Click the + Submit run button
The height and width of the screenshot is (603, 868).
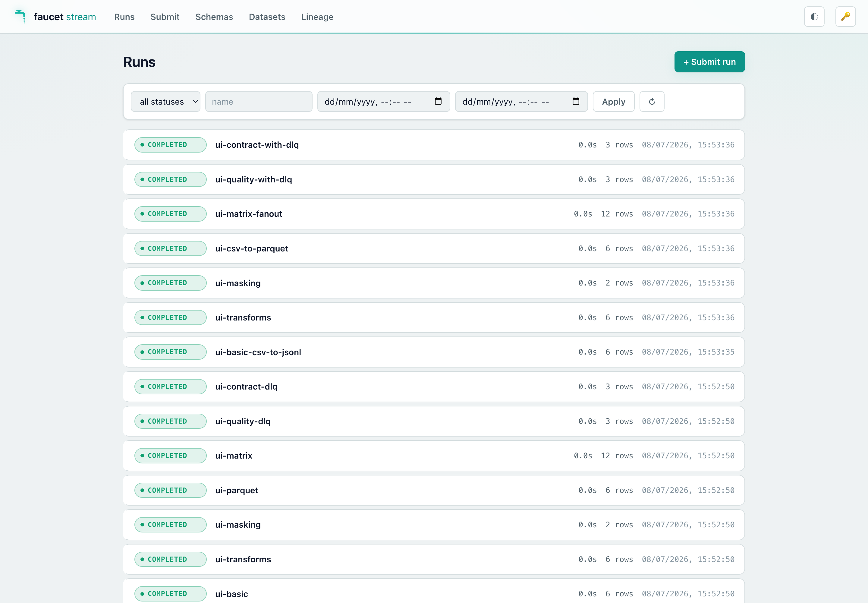(x=709, y=62)
